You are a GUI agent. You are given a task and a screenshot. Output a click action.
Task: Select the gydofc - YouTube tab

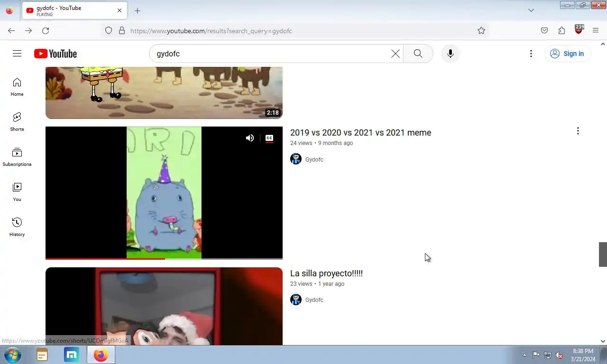coord(74,10)
